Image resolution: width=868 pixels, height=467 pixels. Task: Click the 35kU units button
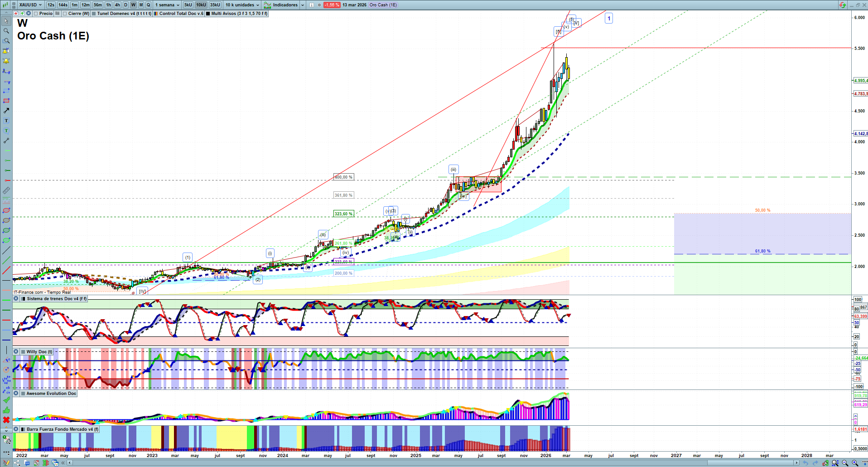[215, 5]
